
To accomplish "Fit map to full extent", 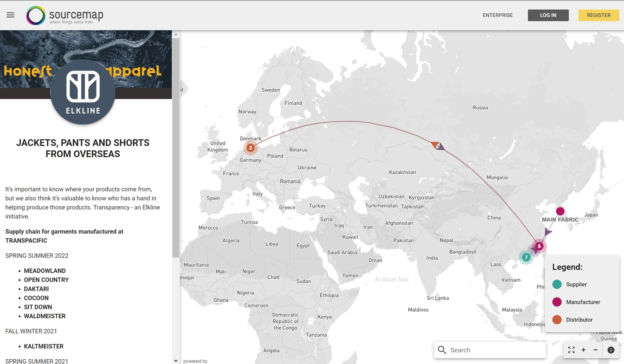I will (571, 350).
